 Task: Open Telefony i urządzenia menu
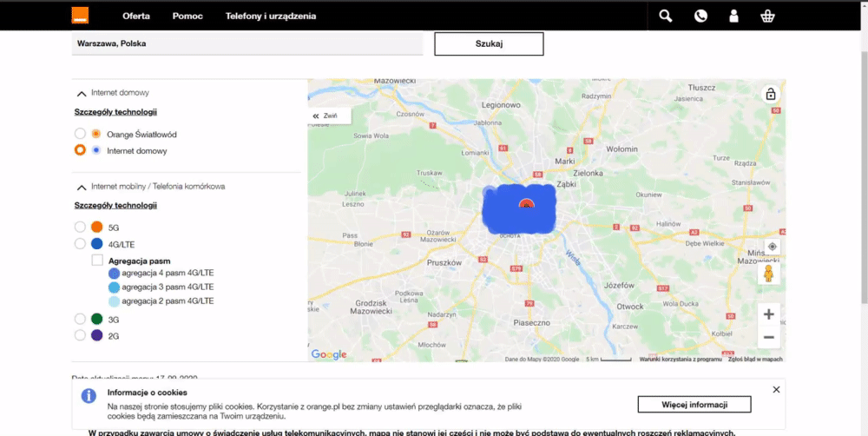click(271, 16)
